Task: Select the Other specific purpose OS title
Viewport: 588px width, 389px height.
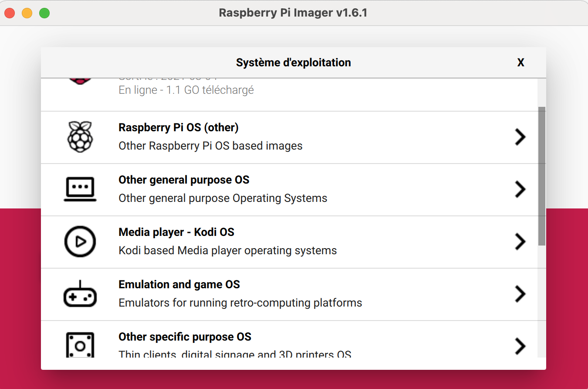Action: point(185,337)
